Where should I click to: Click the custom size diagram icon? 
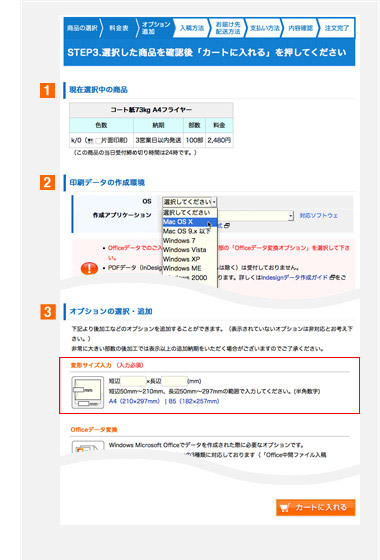(88, 392)
